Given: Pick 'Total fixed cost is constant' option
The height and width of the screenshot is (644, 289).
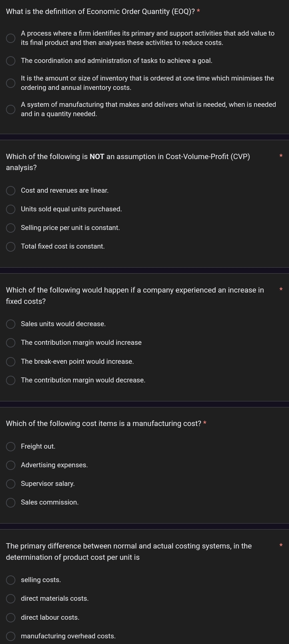Looking at the screenshot, I should pos(11,247).
